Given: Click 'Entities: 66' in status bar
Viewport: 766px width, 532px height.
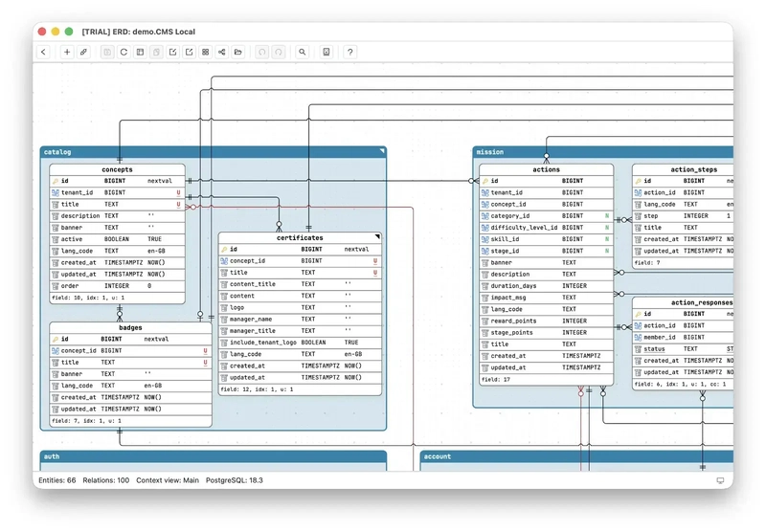Looking at the screenshot, I should point(57,480).
